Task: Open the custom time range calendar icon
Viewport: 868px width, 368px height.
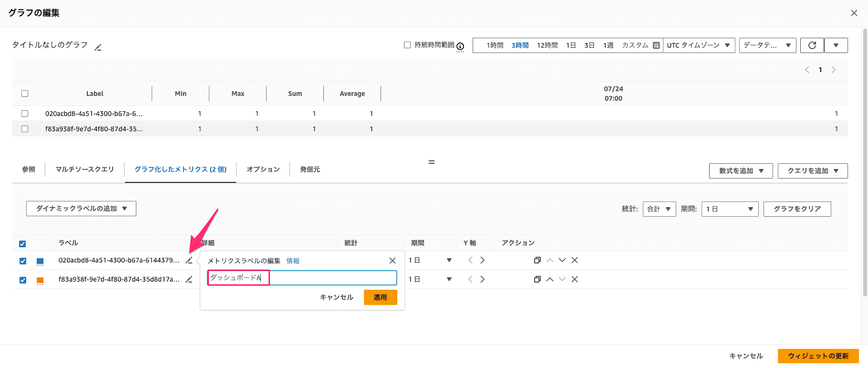Action: tap(656, 45)
